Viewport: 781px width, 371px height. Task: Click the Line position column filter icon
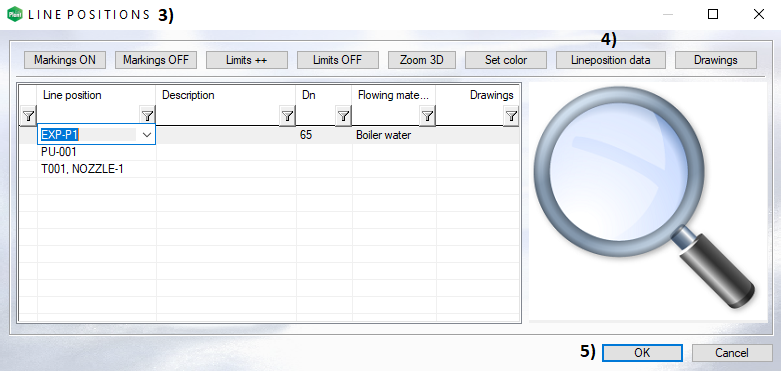point(147,116)
